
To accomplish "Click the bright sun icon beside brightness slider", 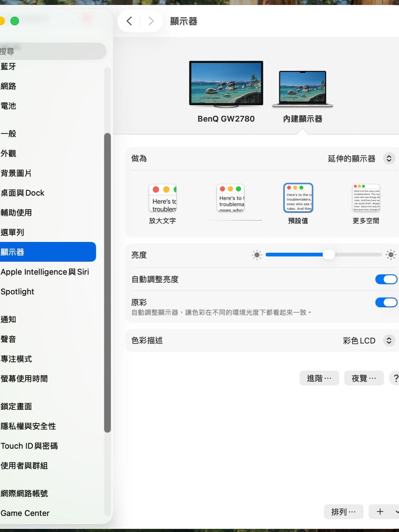I will coord(391,255).
